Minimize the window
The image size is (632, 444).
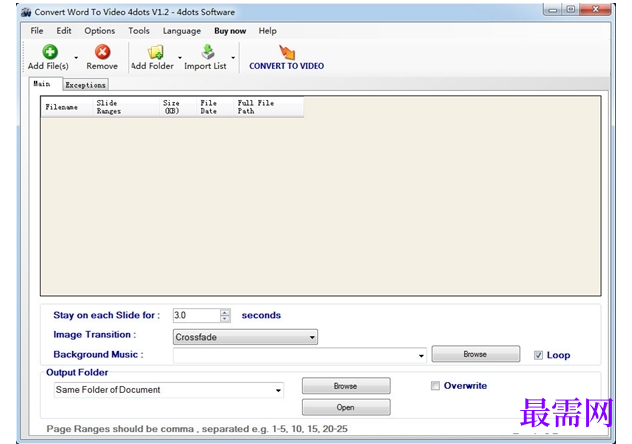tap(553, 10)
